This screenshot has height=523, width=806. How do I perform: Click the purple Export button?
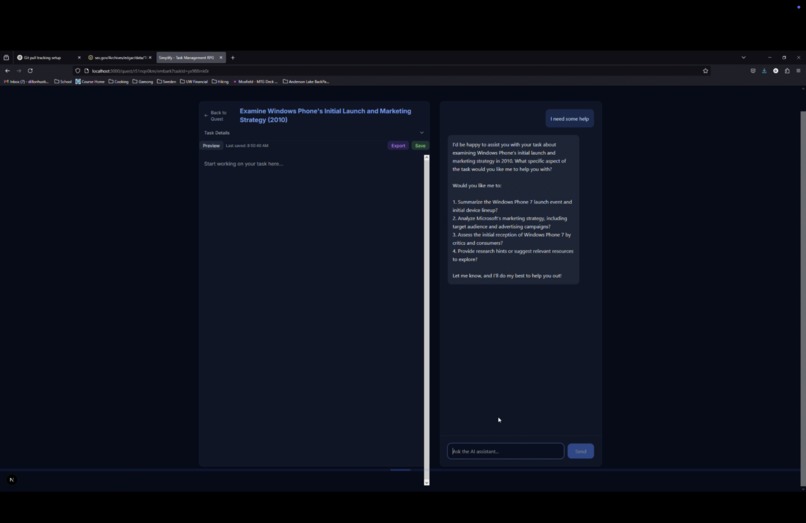398,146
